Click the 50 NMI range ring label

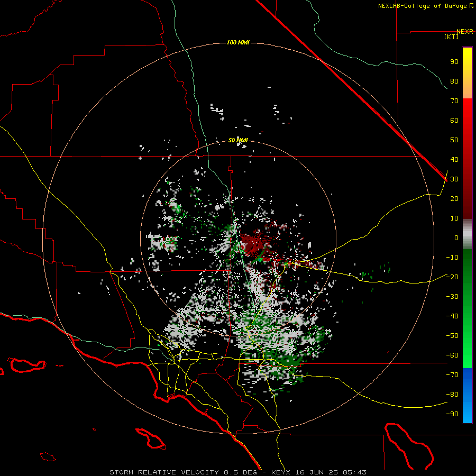click(238, 140)
